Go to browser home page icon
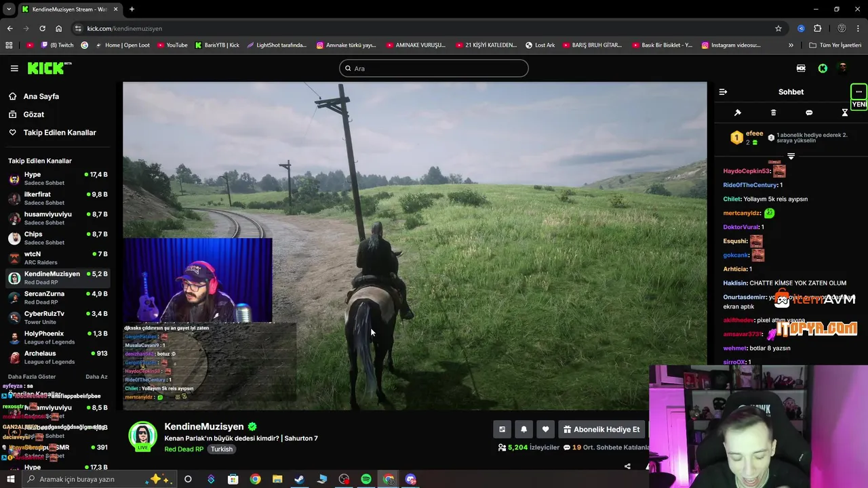 [x=58, y=28]
